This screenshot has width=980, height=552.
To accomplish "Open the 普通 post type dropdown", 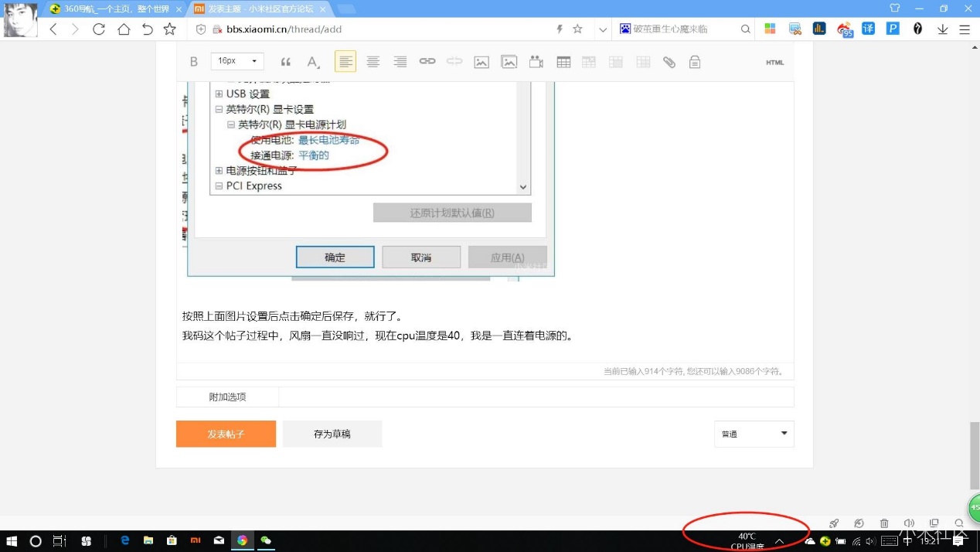I will 754,434.
